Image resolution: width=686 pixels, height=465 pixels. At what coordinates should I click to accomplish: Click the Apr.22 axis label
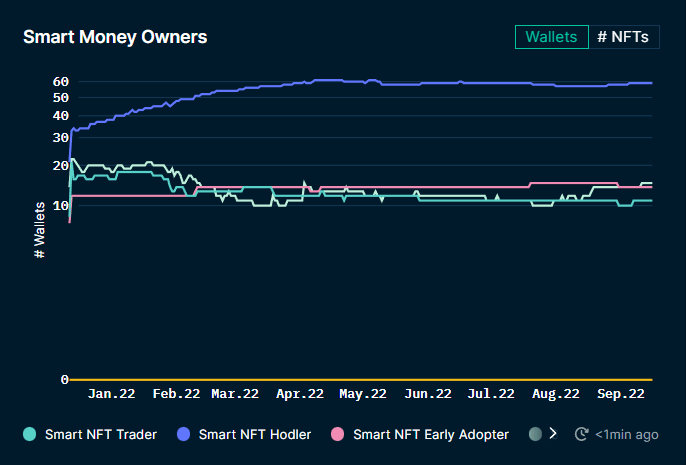click(x=300, y=394)
